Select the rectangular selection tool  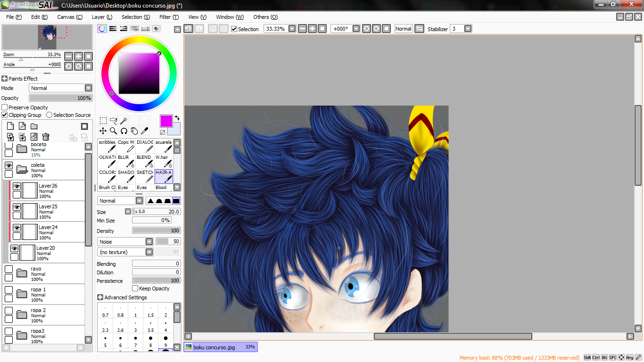[x=103, y=121]
